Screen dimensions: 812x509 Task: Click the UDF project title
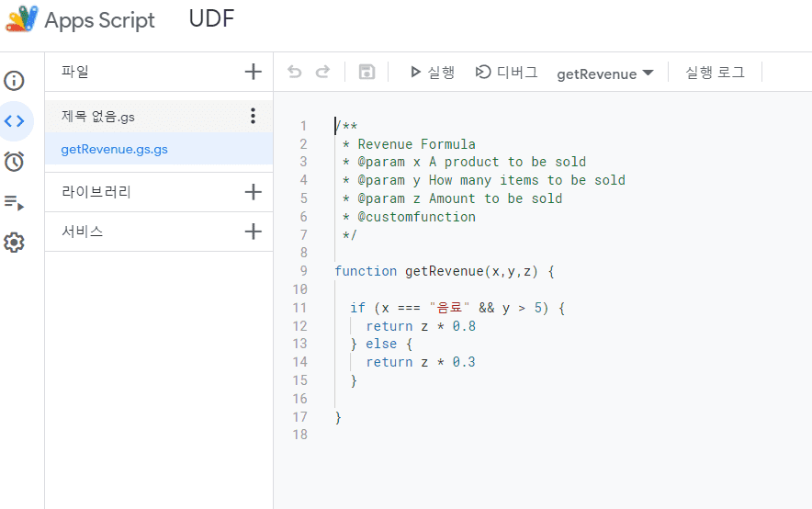click(211, 18)
